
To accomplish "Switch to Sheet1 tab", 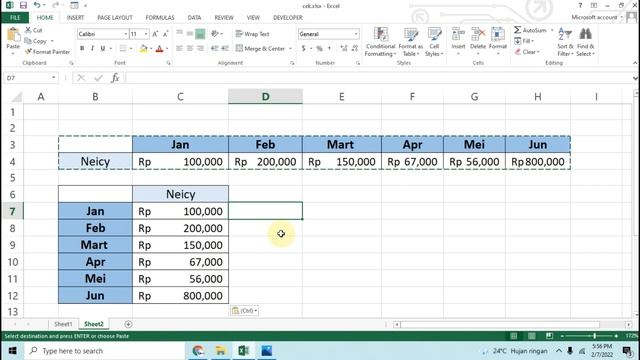I will [x=63, y=324].
